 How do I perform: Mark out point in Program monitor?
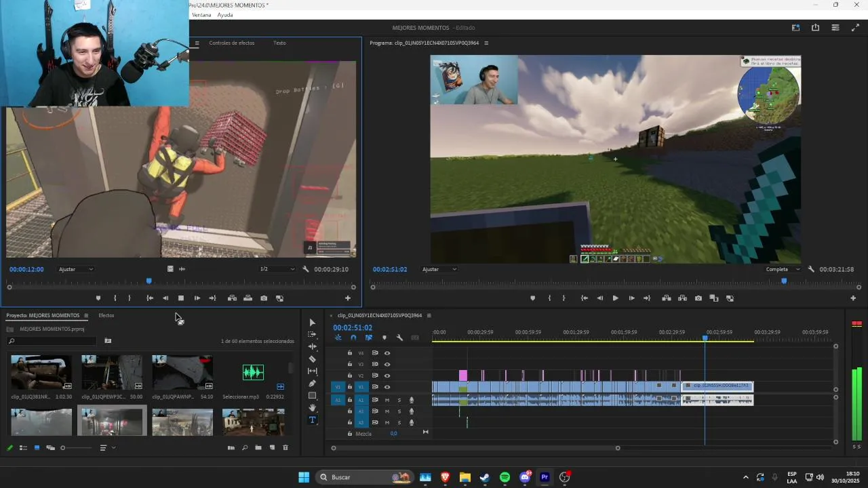(x=564, y=298)
